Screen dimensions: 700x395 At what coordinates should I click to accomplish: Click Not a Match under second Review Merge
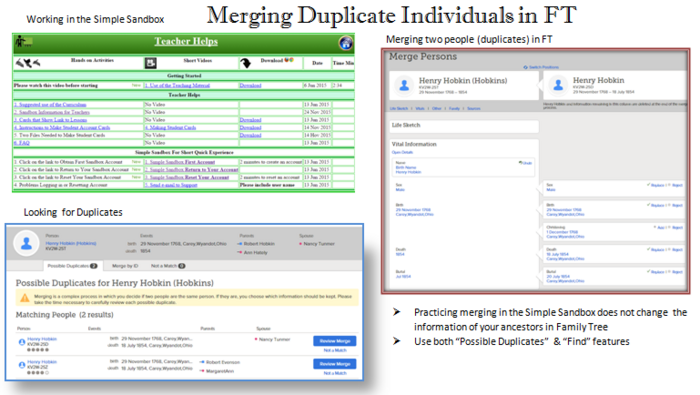click(335, 373)
